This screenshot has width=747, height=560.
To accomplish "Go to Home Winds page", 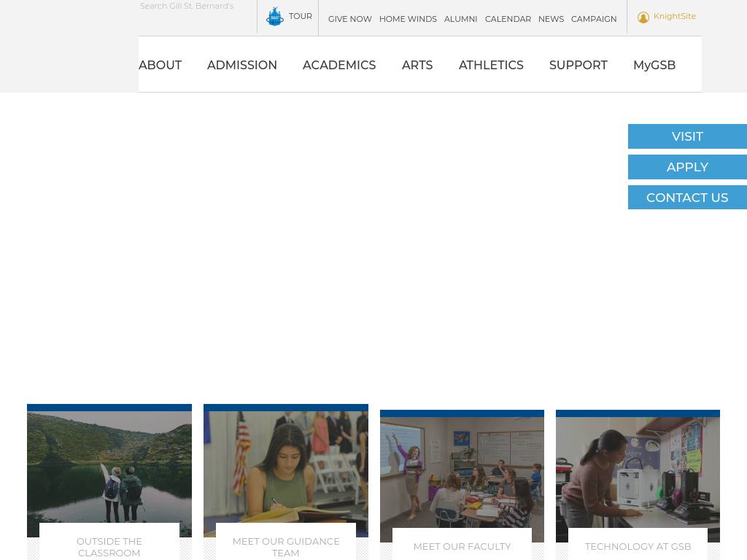I will [408, 19].
